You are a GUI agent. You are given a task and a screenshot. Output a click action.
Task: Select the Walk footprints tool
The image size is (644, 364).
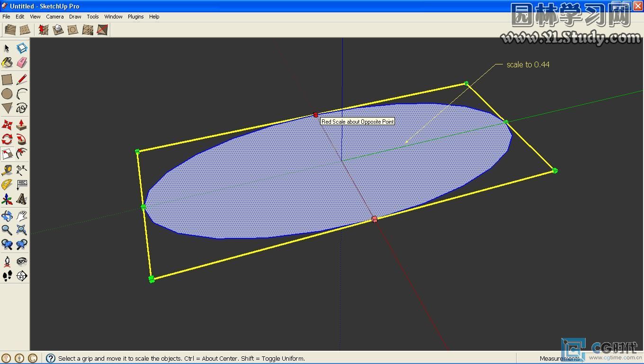[7, 276]
